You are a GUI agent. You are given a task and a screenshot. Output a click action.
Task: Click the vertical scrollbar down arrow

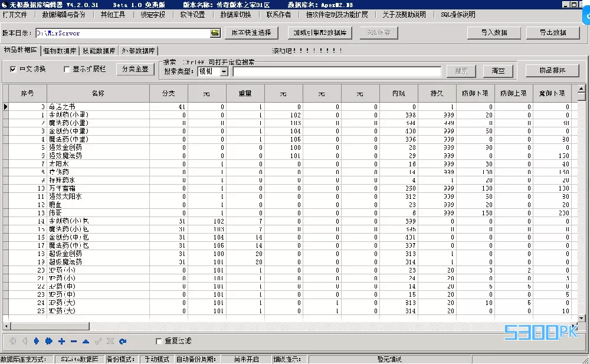pos(581,318)
